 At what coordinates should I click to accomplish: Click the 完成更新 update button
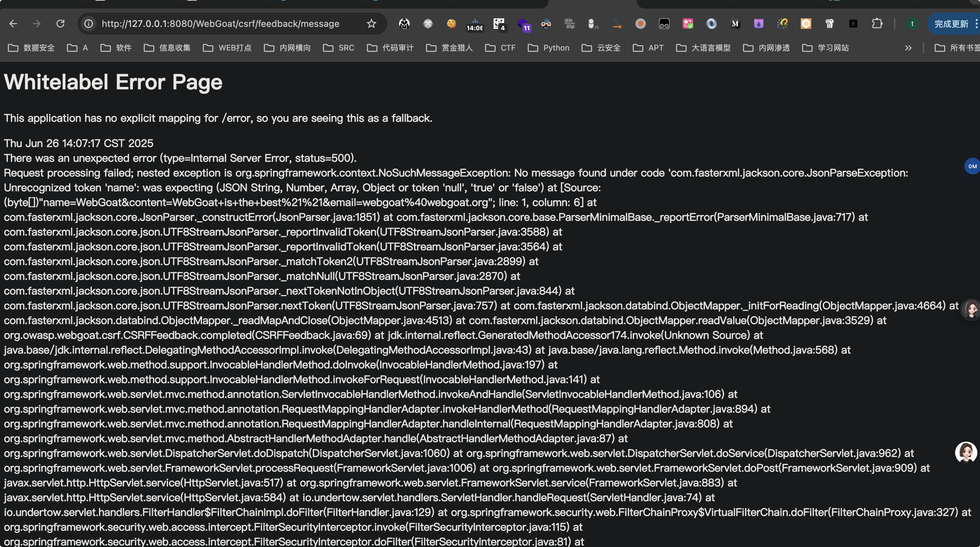pyautogui.click(x=951, y=24)
